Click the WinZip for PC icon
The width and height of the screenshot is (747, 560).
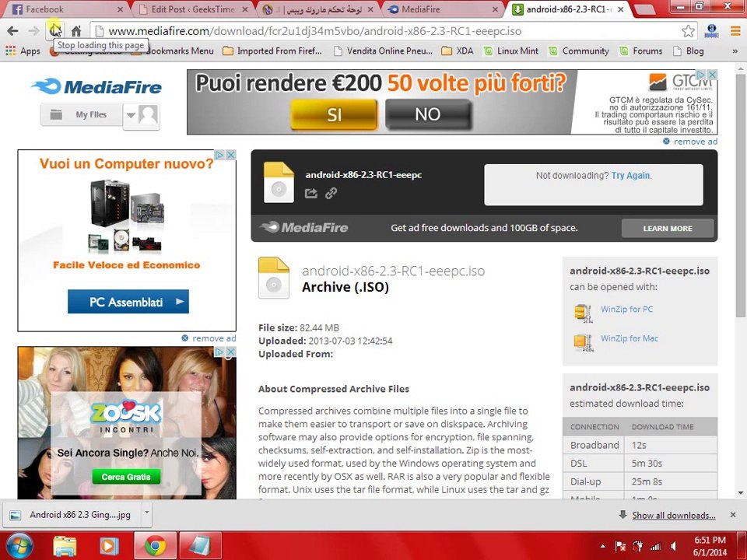tap(583, 313)
